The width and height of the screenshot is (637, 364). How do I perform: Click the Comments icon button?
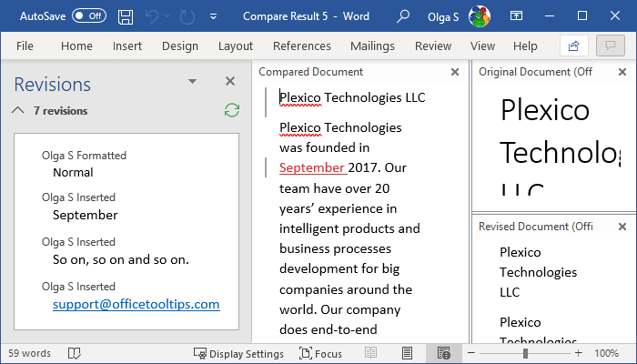(611, 45)
